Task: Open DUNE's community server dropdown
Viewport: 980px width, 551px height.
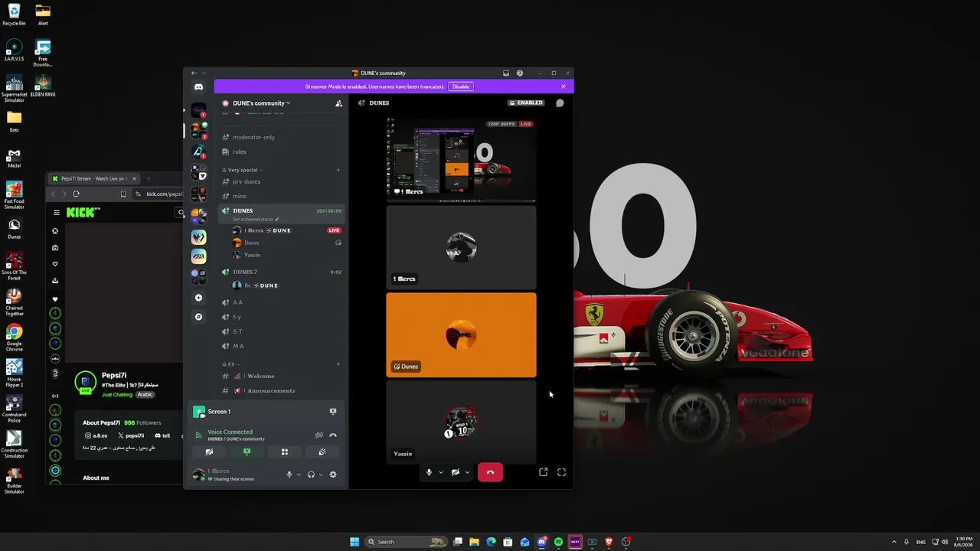Action: click(261, 103)
